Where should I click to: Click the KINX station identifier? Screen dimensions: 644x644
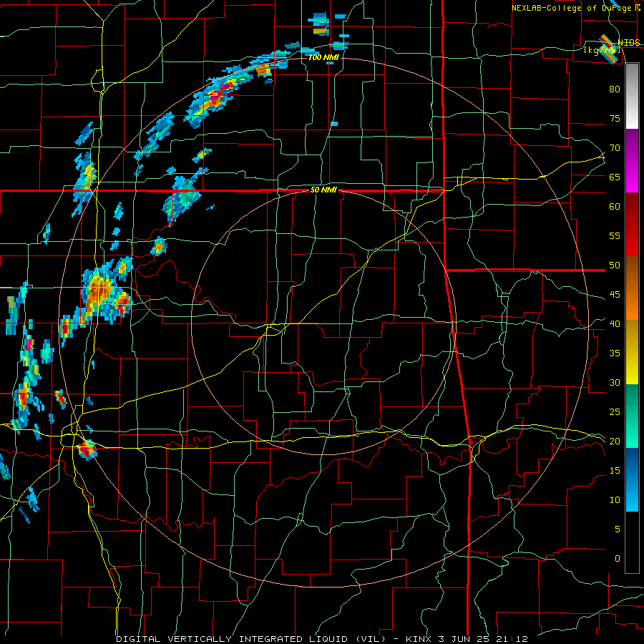(419, 639)
